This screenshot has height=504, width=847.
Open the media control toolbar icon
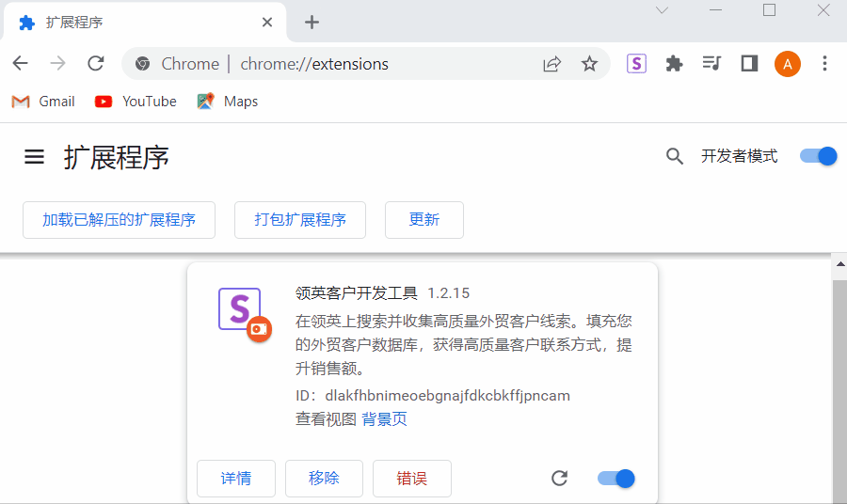[x=711, y=64]
